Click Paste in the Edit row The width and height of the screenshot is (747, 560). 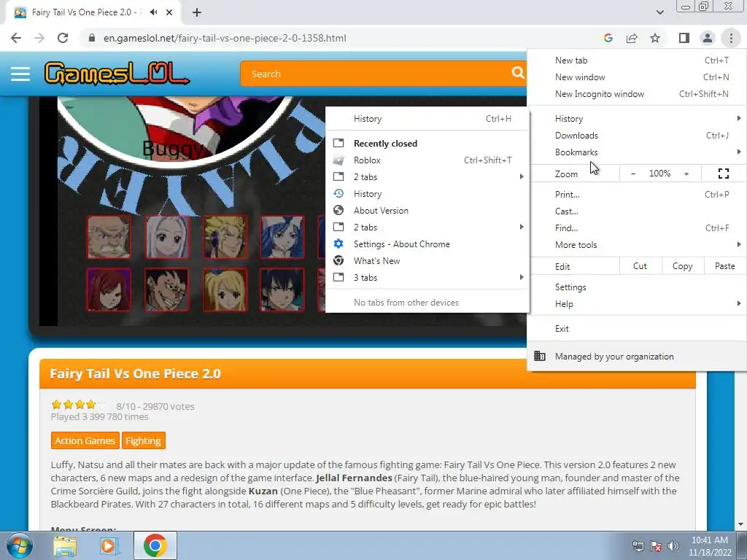724,266
